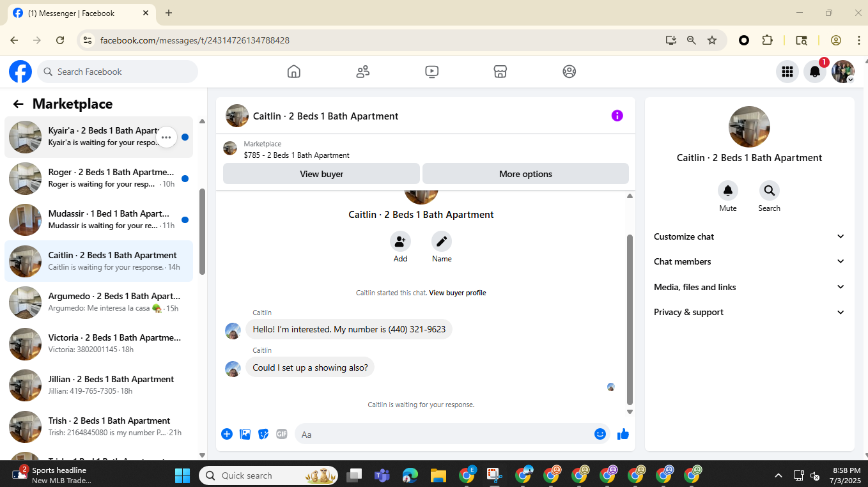Open Kyair'a conversation
Image resolution: width=868 pixels, height=487 pixels.
coord(98,137)
